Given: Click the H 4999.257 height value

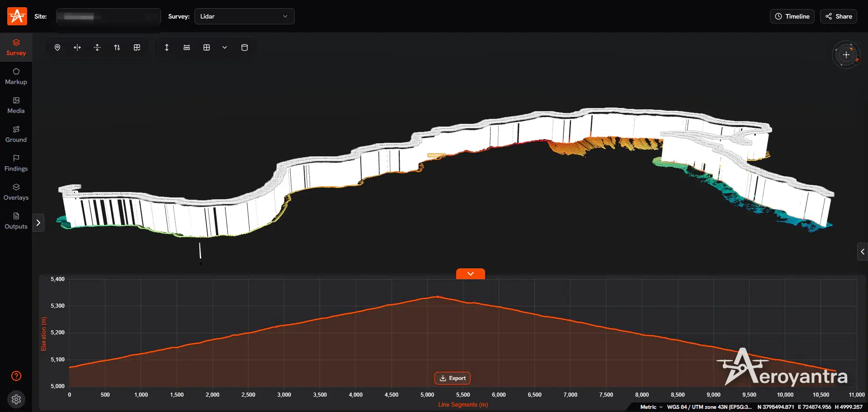Looking at the screenshot, I should [x=849, y=407].
